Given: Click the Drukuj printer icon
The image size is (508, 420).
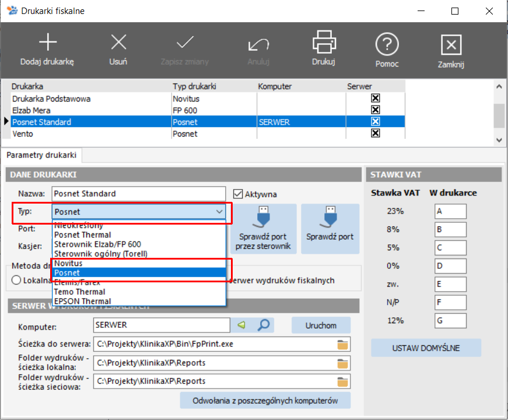Looking at the screenshot, I should click(324, 42).
